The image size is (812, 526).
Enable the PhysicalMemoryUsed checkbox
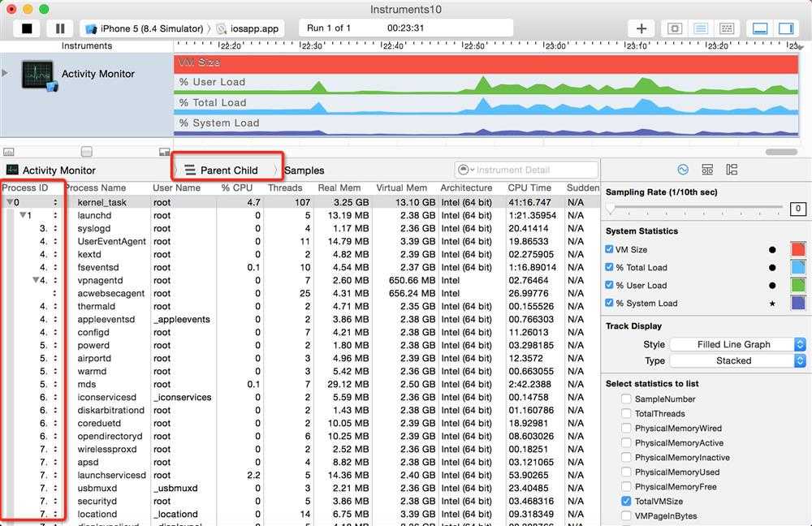click(626, 472)
